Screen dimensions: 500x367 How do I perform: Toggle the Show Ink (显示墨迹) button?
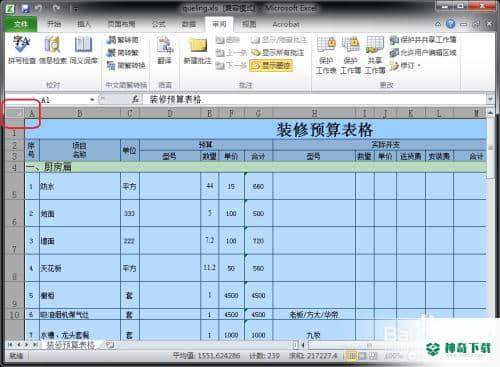[x=271, y=66]
